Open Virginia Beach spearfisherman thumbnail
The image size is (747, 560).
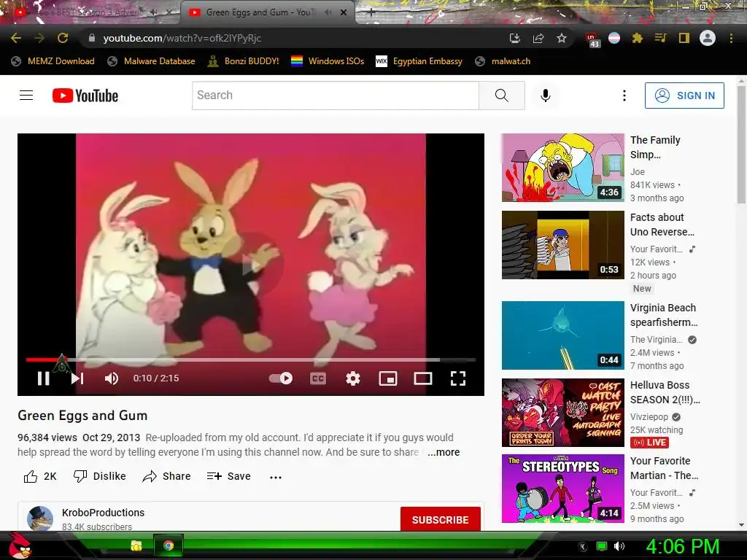coord(562,335)
